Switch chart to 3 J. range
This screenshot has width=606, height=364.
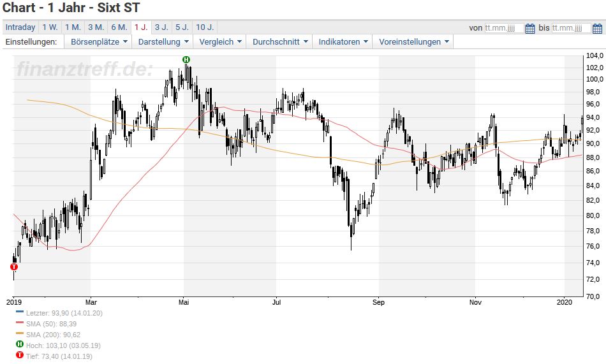point(161,27)
